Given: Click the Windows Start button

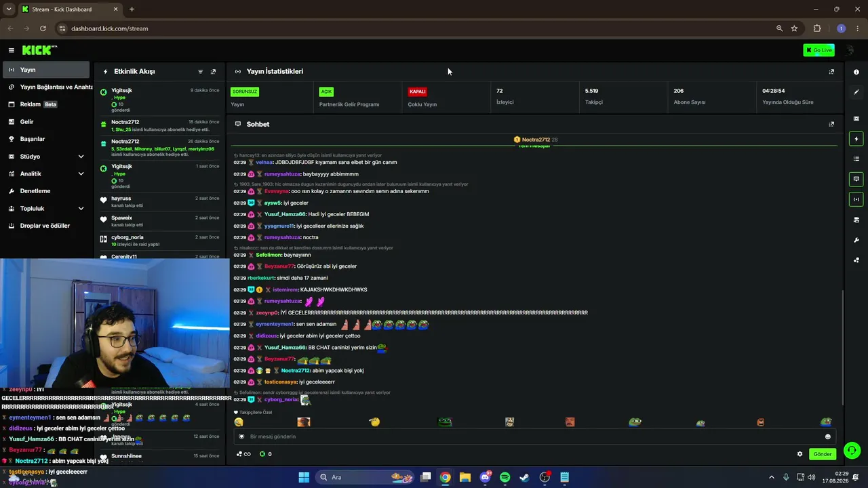Looking at the screenshot, I should pos(304,477).
